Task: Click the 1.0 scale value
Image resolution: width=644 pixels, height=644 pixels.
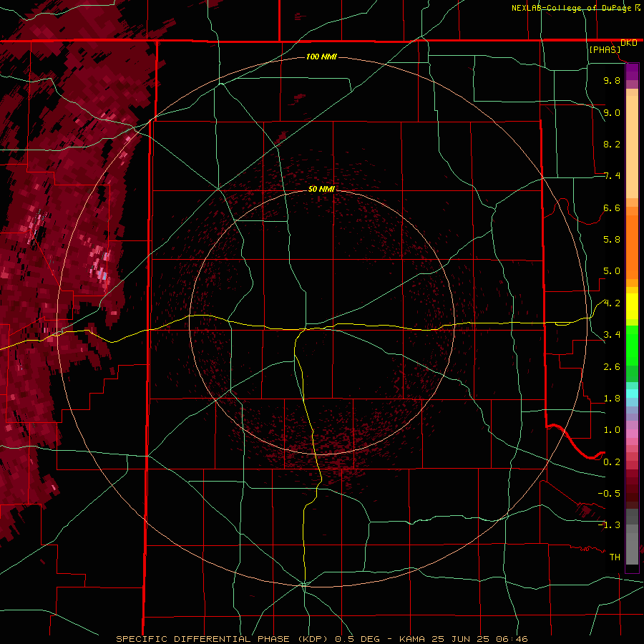Action: click(x=612, y=430)
